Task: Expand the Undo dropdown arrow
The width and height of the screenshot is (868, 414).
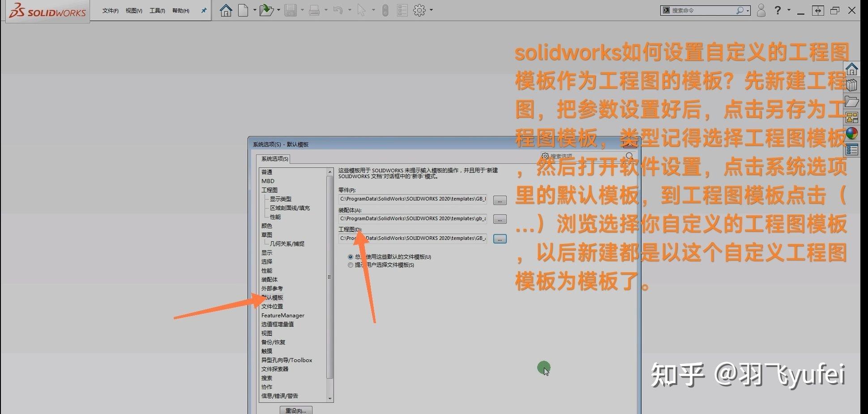Action: (x=350, y=10)
